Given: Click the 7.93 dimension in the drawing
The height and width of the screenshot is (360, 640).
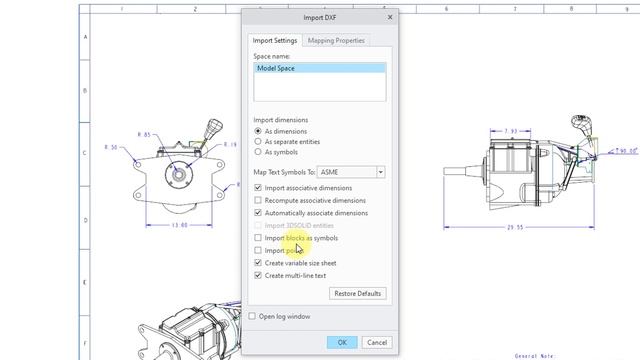Looking at the screenshot, I should click(x=511, y=131).
